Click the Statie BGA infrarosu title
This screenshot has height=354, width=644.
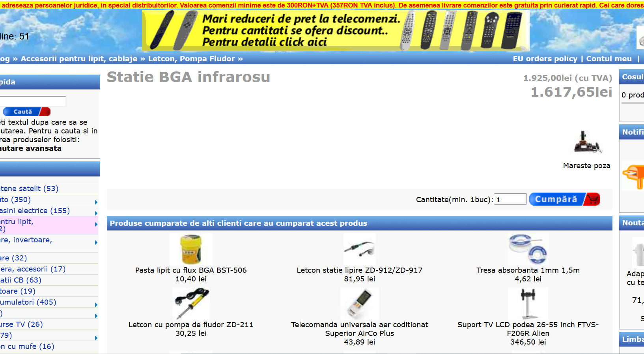[x=189, y=77]
